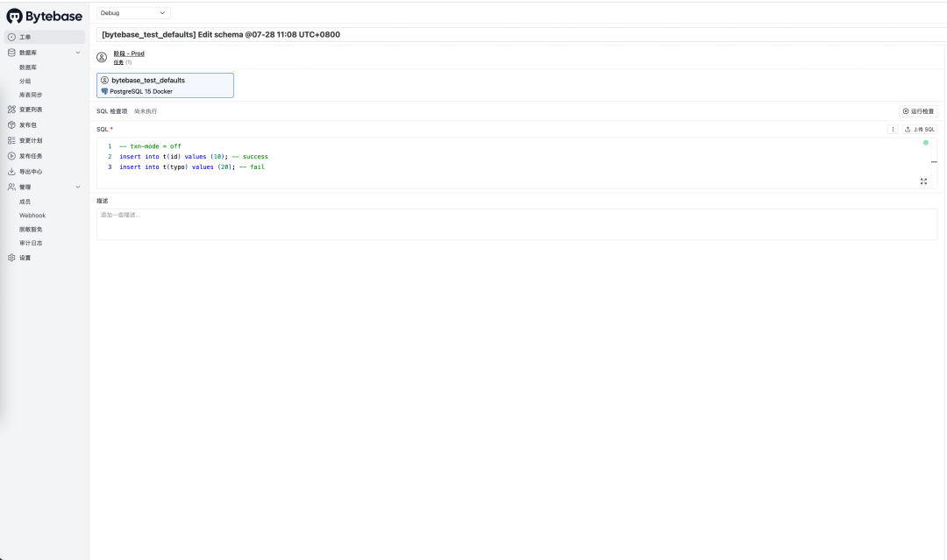Collapse the 管理 sidebar section chevron
Viewport: 947px width, 560px height.
(78, 187)
